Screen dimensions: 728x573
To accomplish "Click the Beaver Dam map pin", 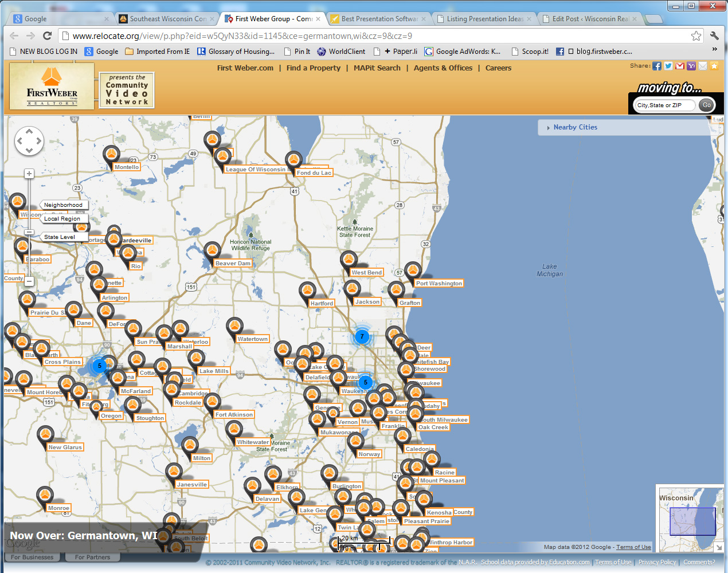I will click(212, 251).
